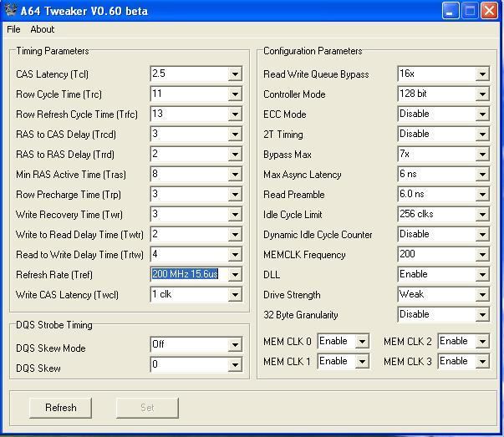
Task: Expand the Read Preamble dropdown
Action: point(482,195)
